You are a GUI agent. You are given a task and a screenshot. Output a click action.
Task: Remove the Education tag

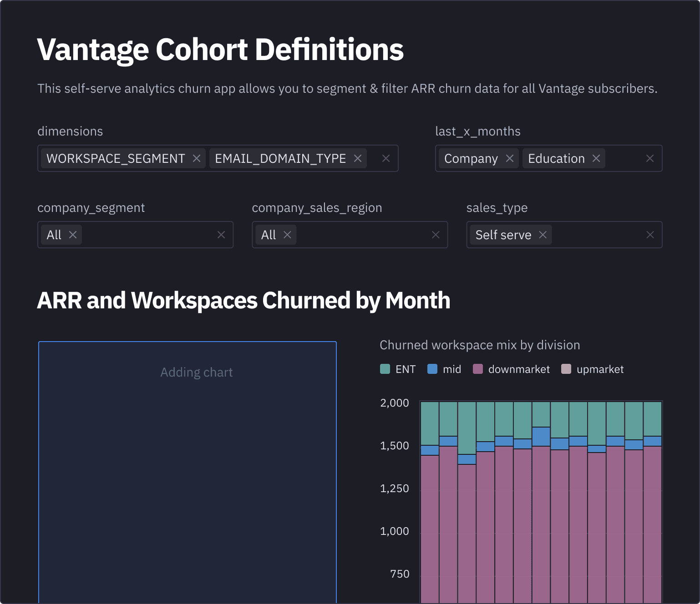tap(596, 158)
